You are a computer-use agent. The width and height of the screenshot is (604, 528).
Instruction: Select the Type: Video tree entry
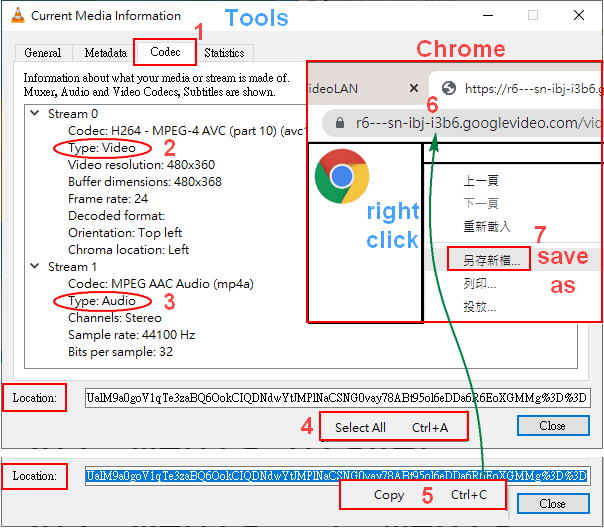102,148
